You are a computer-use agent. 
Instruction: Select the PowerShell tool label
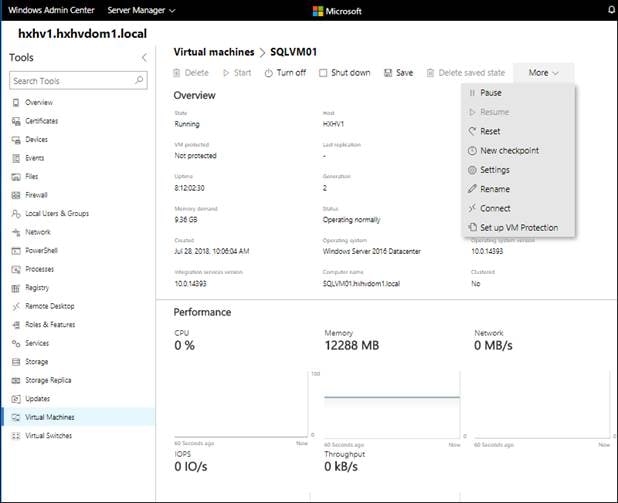click(41, 251)
